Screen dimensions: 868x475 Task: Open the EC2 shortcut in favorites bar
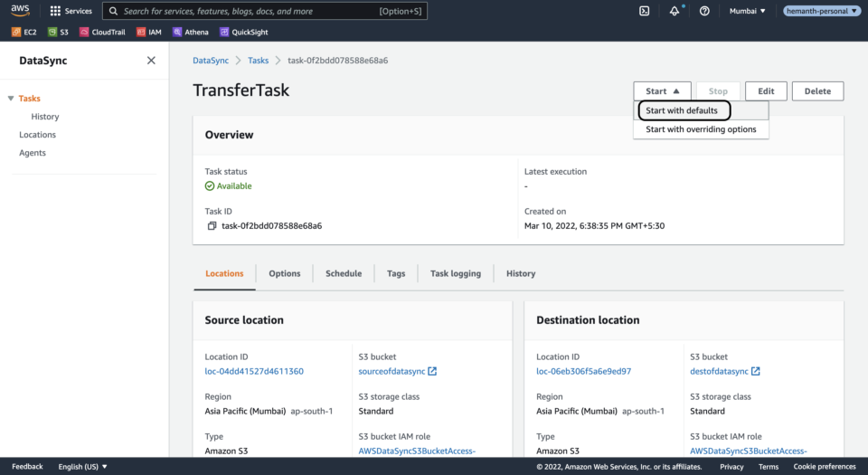[x=24, y=32]
